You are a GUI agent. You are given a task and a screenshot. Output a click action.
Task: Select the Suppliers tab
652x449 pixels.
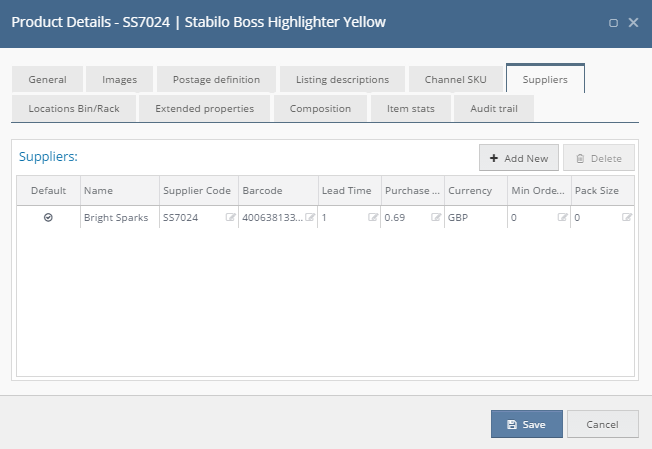click(x=545, y=79)
